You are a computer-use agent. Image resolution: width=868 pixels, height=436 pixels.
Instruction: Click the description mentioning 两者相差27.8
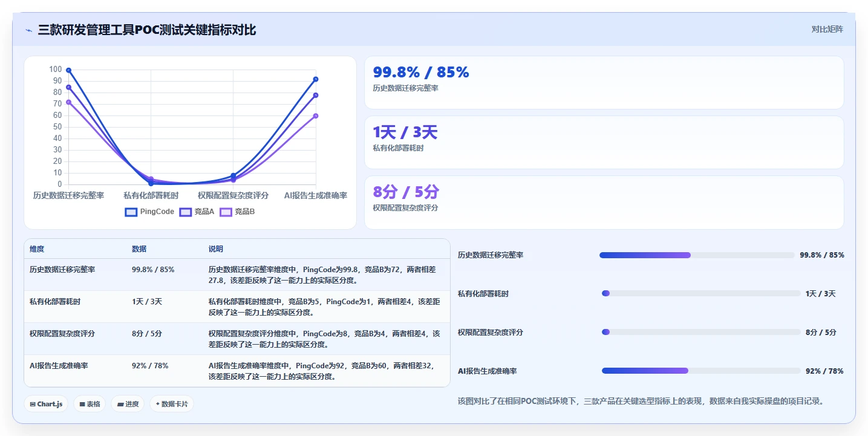tap(323, 275)
